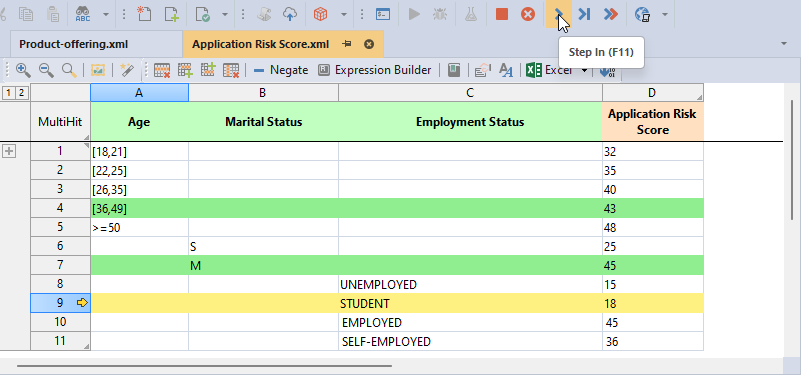Click outline level 2 button
The height and width of the screenshot is (375, 801).
point(21,93)
